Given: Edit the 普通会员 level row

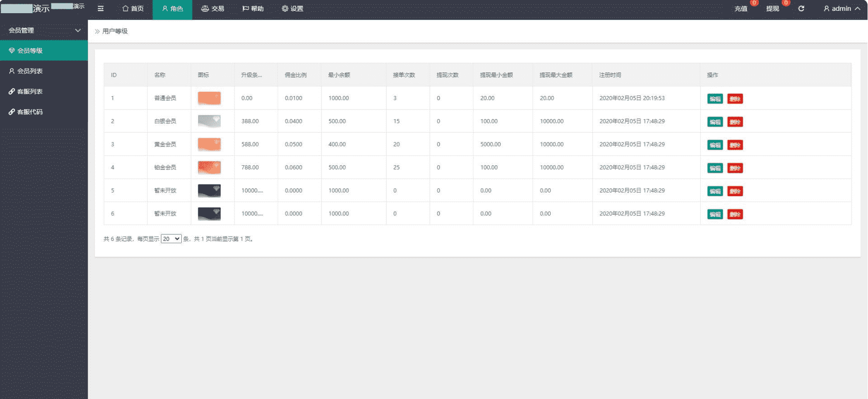Looking at the screenshot, I should click(x=715, y=99).
